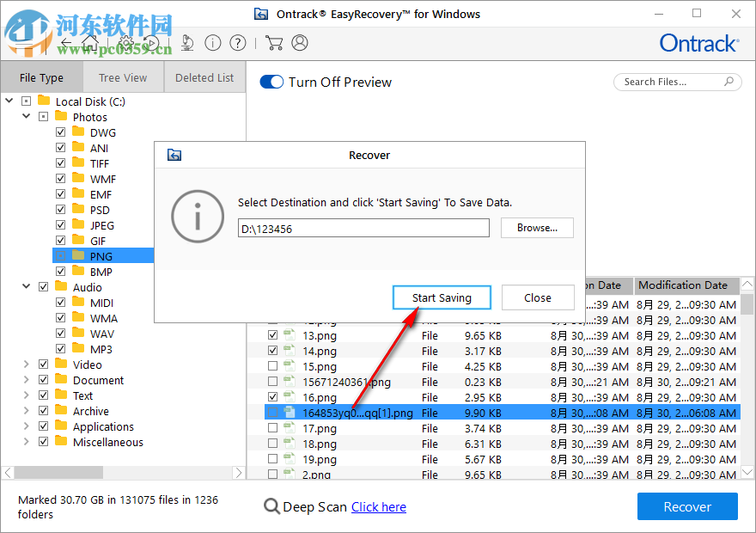This screenshot has width=756, height=533.
Task: Check the 17.png file checkbox
Action: (x=272, y=428)
